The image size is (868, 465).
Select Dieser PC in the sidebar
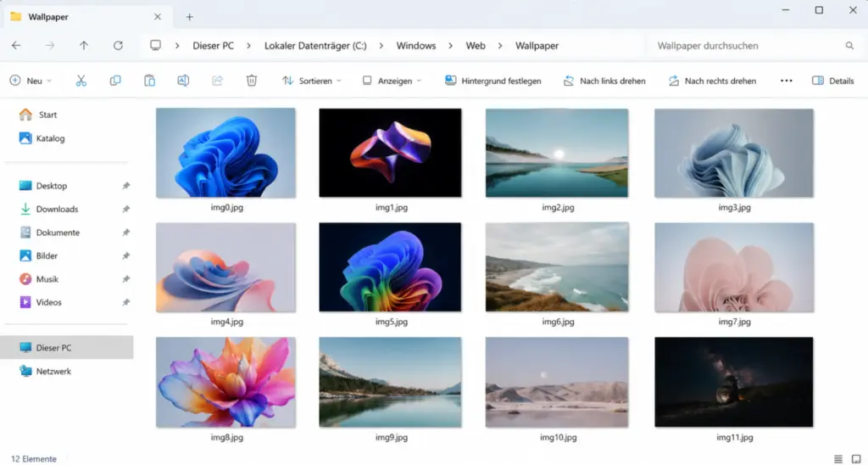click(x=66, y=348)
